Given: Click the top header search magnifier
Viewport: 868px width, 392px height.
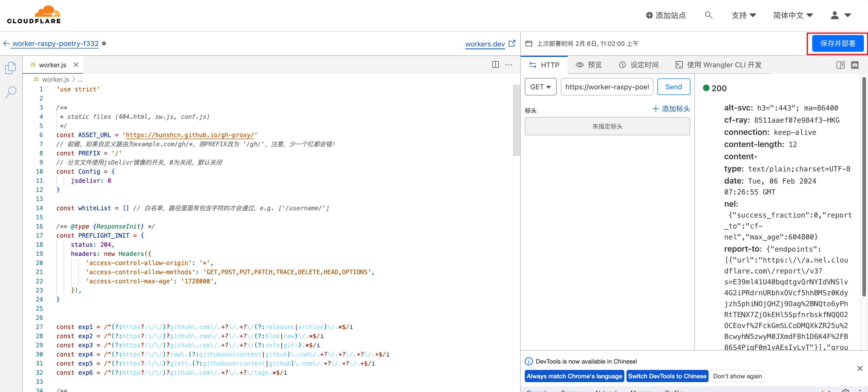Looking at the screenshot, I should (x=708, y=15).
